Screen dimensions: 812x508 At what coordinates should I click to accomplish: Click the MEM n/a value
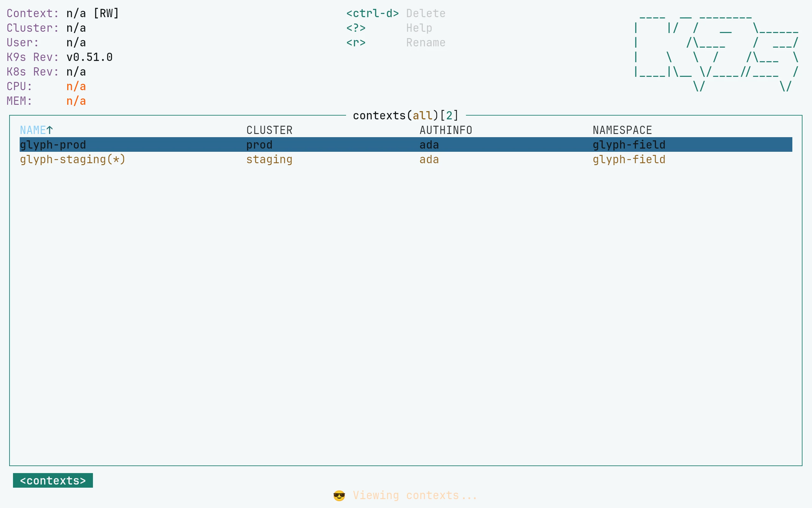click(76, 101)
